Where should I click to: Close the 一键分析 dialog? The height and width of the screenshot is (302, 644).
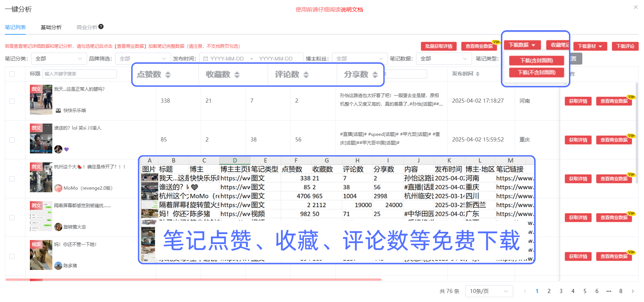point(635,7)
